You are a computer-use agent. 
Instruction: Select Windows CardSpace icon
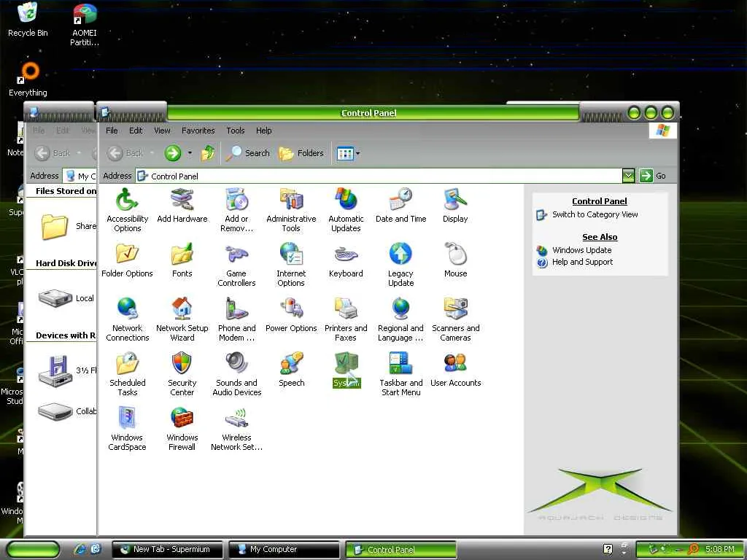pyautogui.click(x=127, y=429)
